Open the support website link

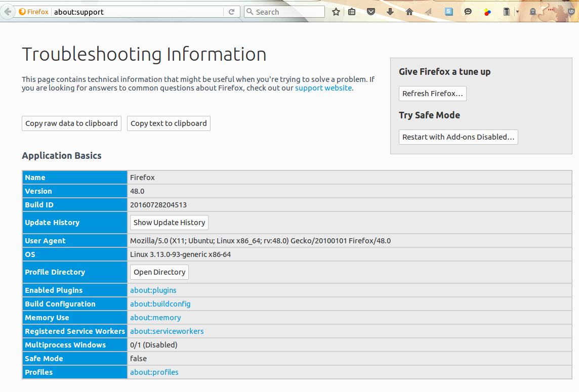(x=323, y=88)
